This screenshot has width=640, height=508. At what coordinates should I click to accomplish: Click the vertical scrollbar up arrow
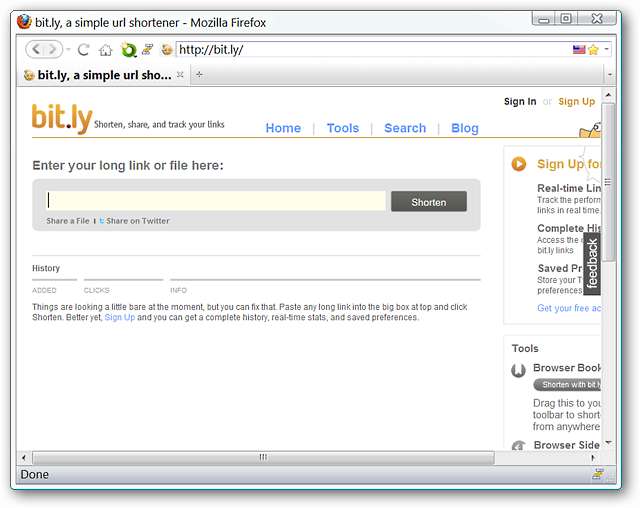[x=608, y=95]
